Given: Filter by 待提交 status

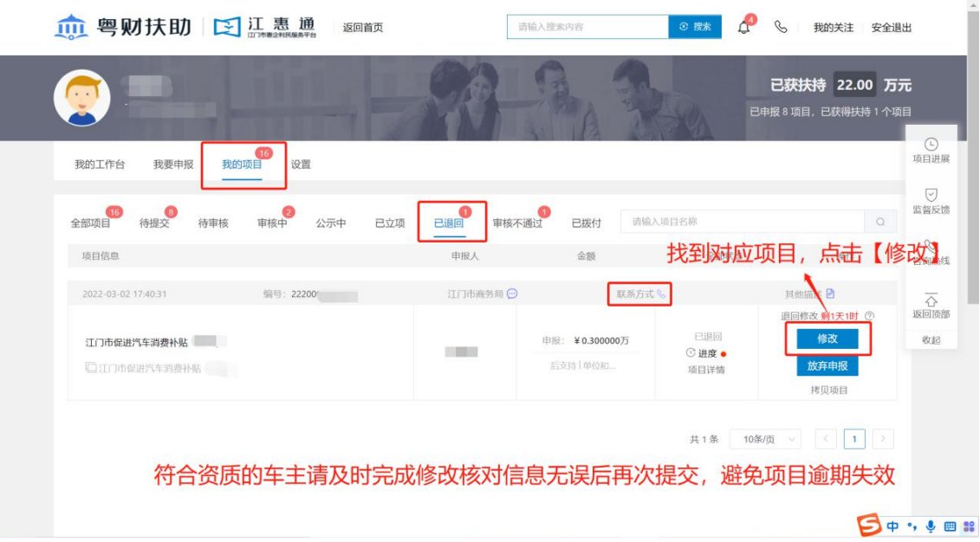Looking at the screenshot, I should click(154, 223).
